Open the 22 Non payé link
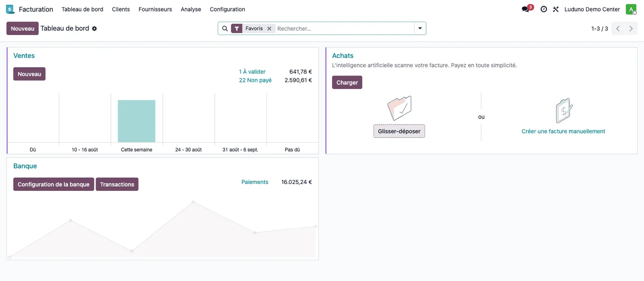Image resolution: width=644 pixels, height=281 pixels. (255, 80)
